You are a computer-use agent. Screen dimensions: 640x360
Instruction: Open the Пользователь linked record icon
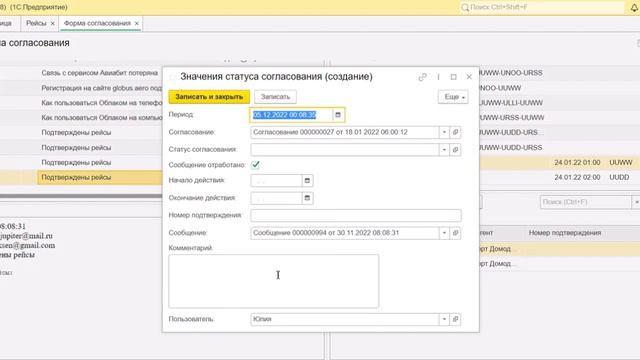(456, 319)
